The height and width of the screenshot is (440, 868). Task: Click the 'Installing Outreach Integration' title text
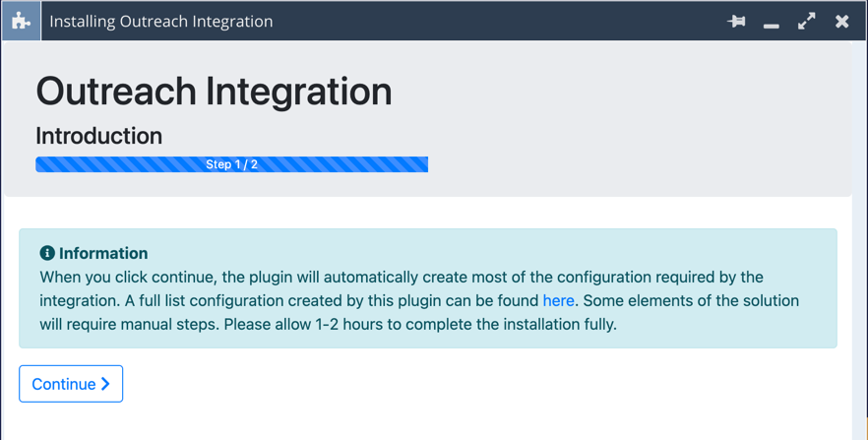tap(161, 21)
